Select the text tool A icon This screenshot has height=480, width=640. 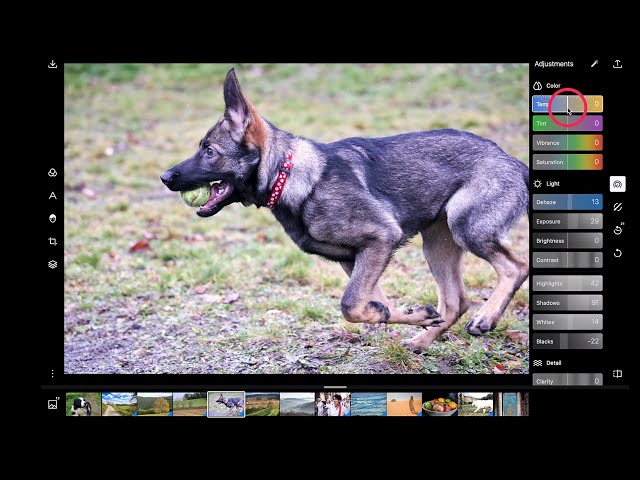53,196
